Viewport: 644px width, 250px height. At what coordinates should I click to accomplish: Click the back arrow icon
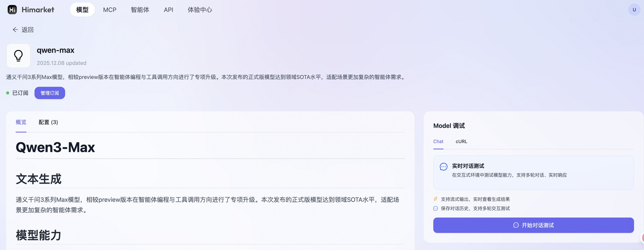pos(15,30)
